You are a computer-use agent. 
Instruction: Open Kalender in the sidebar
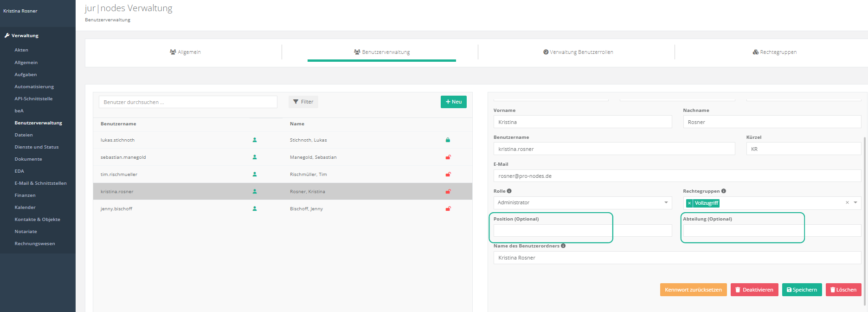point(25,208)
